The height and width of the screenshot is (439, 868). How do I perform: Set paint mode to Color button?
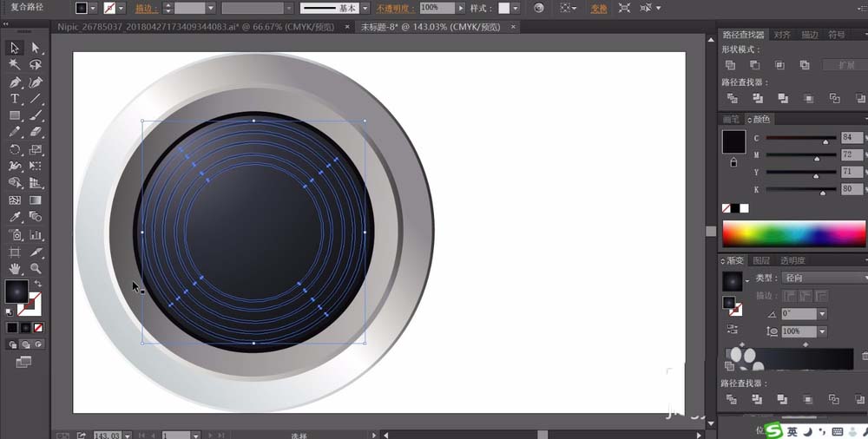coord(11,328)
